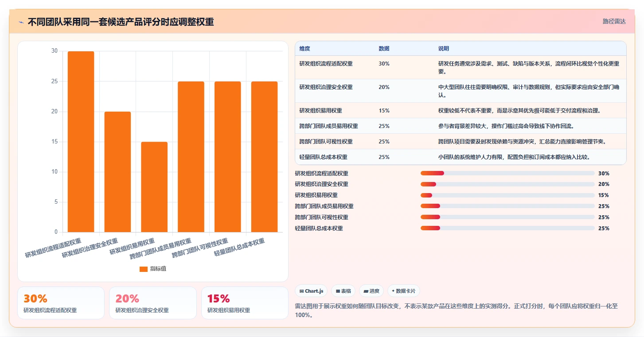Click the 研发组织治理安全权重 progress bar

507,184
